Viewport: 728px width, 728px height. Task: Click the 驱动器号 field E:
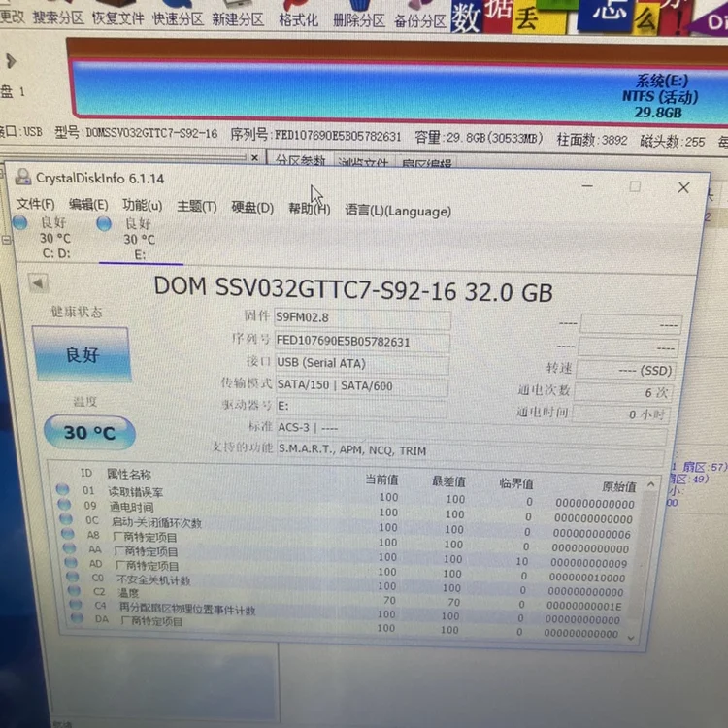click(x=362, y=407)
